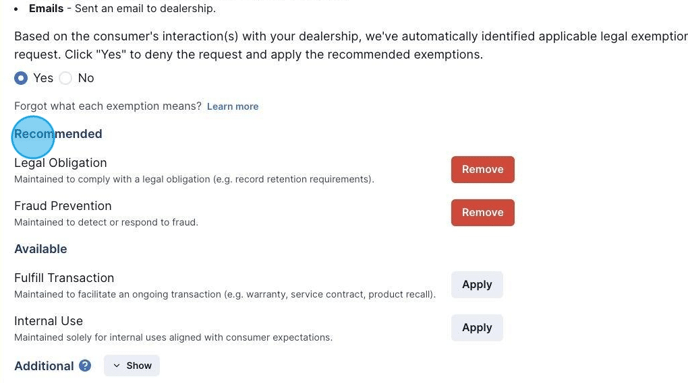
Task: Click the question mark help icon beside Additional
Action: point(85,365)
